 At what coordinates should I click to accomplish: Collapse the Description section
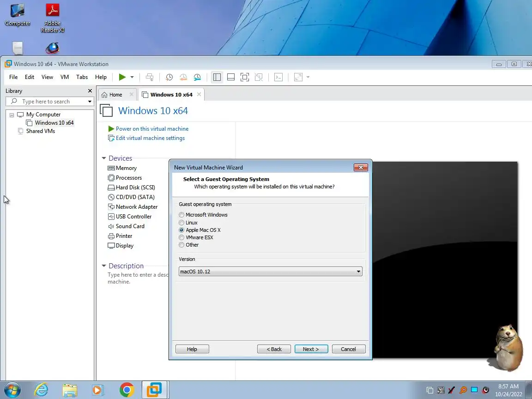click(x=104, y=266)
